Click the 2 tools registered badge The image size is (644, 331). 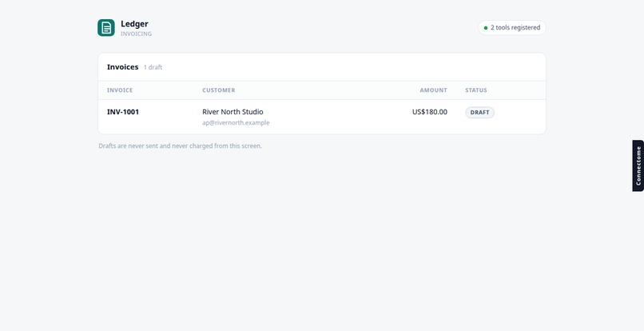511,27
